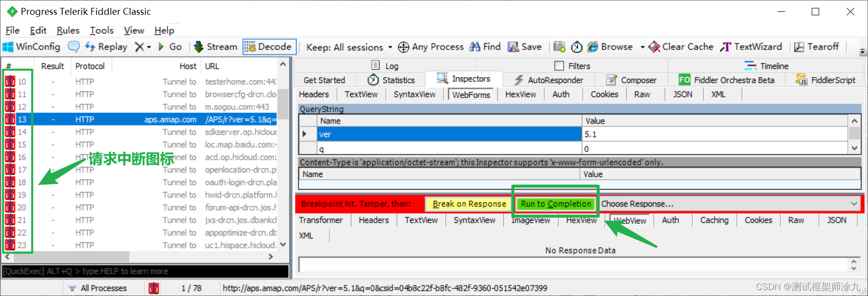Click Browse in the toolbar
The image size is (868, 296).
(x=610, y=47)
